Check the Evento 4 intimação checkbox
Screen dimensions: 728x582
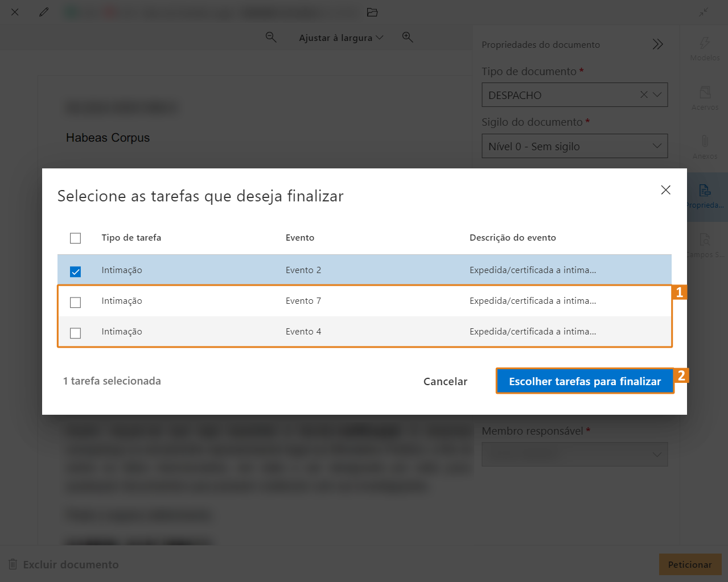(x=75, y=333)
